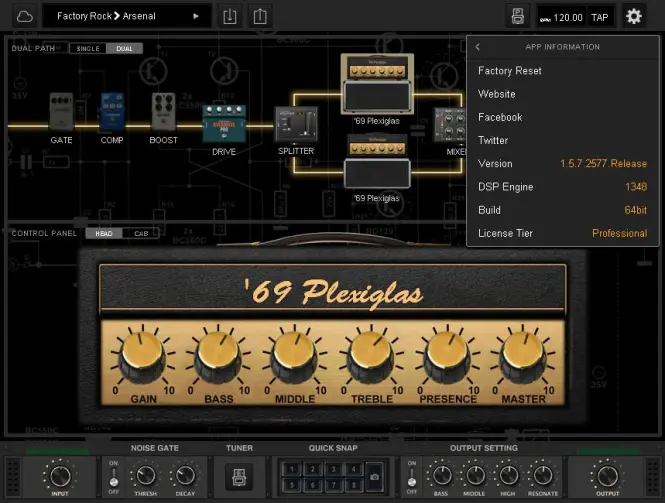This screenshot has width=665, height=503.
Task: Select the MIXER unit
Action: coord(450,125)
